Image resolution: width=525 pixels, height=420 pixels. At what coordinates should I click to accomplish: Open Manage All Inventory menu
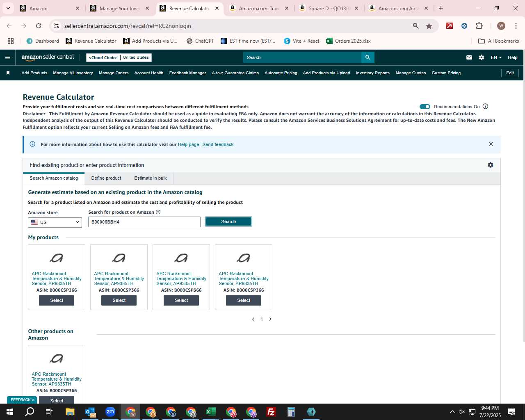tap(73, 73)
